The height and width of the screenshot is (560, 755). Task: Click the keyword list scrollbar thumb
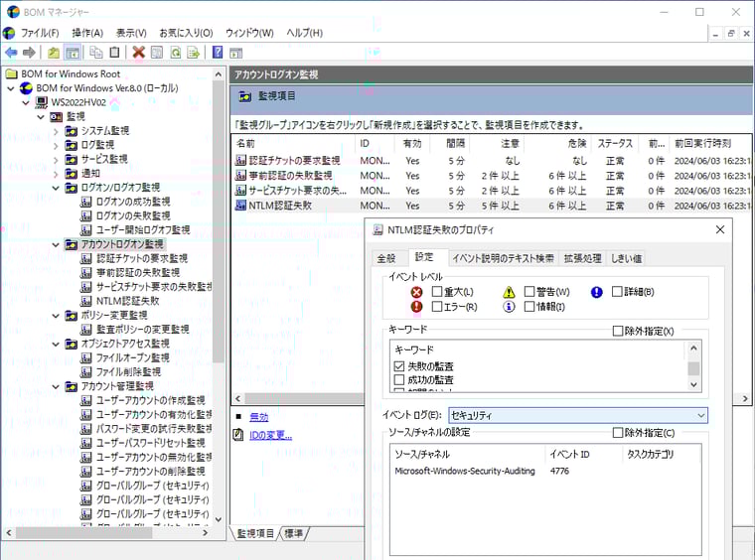693,368
